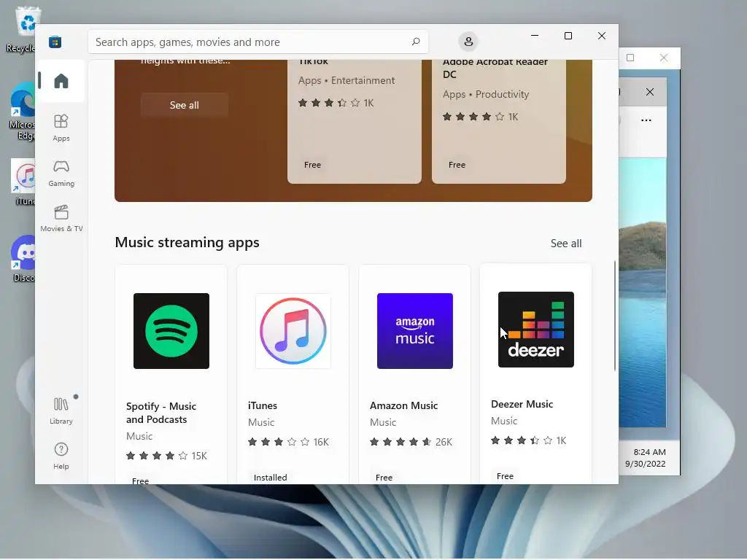
Task: Click Spotify - Music and Podcasts title
Action: tap(161, 413)
